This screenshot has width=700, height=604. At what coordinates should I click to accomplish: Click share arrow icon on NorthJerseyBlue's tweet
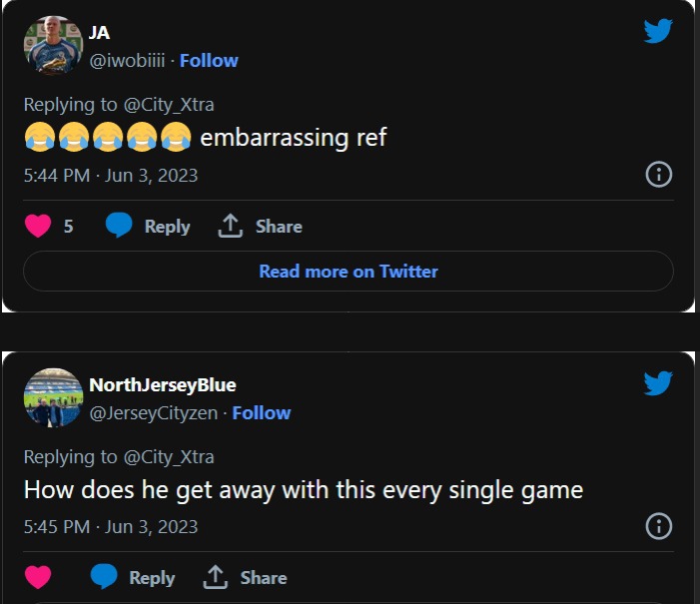point(216,578)
